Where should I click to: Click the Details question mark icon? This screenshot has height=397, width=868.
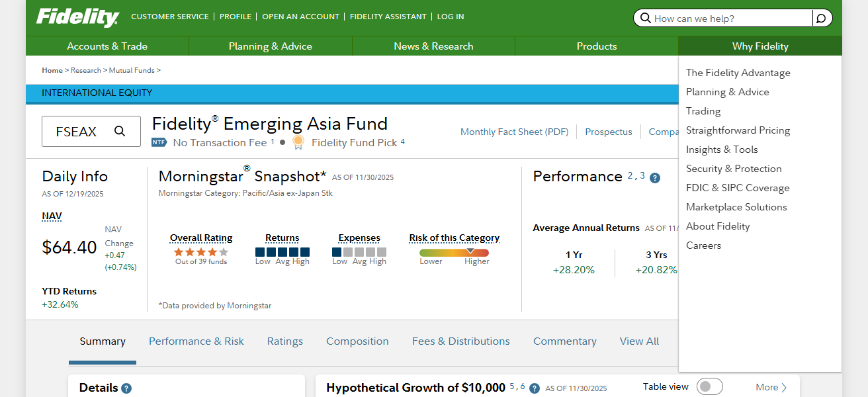tap(126, 388)
